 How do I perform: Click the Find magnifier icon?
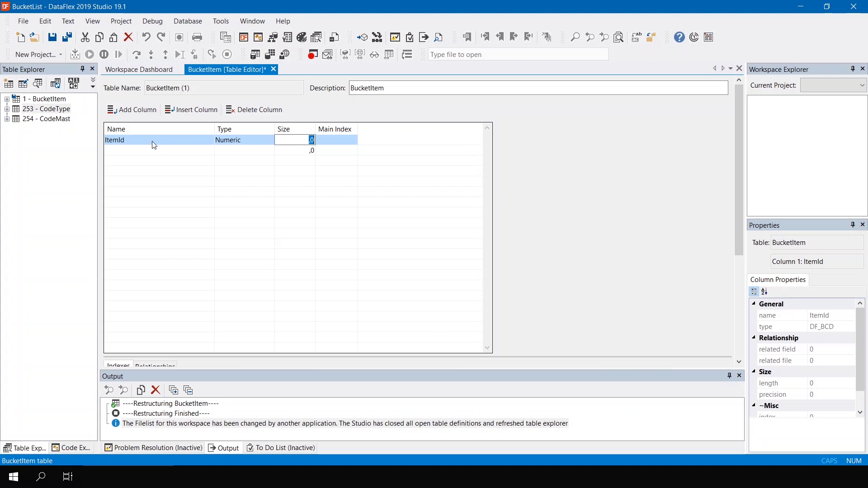pyautogui.click(x=575, y=38)
